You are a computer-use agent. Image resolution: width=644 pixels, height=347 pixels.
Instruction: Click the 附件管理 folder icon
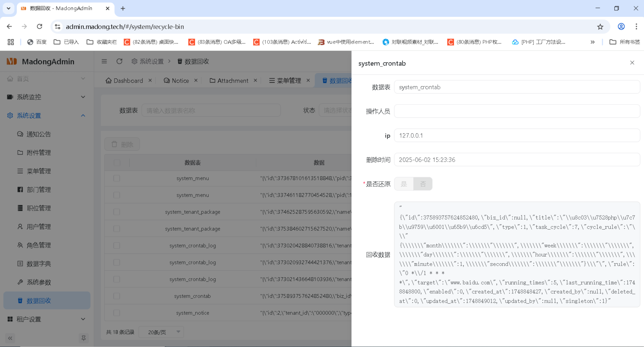tap(20, 153)
